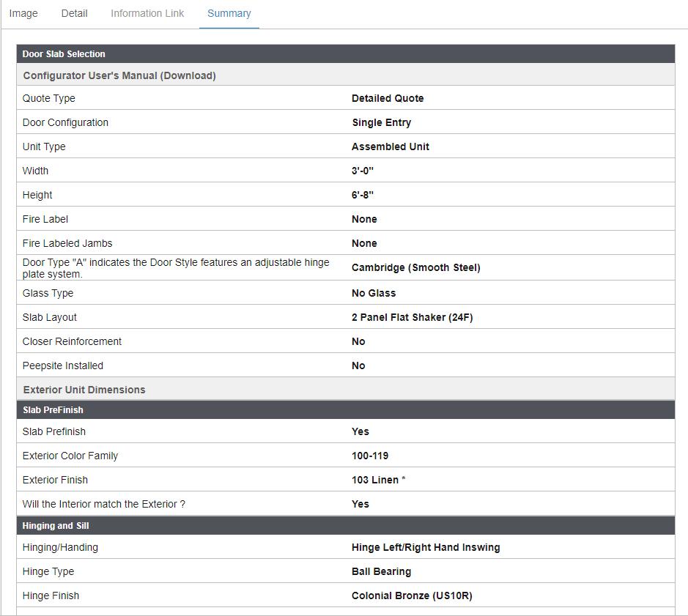688x616 pixels.
Task: Open the Detail tab
Action: click(x=74, y=14)
